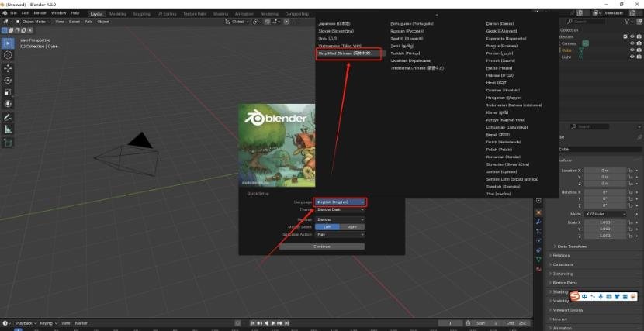Jump to the timeline start frame
The width and height of the screenshot is (644, 331).
(x=254, y=323)
